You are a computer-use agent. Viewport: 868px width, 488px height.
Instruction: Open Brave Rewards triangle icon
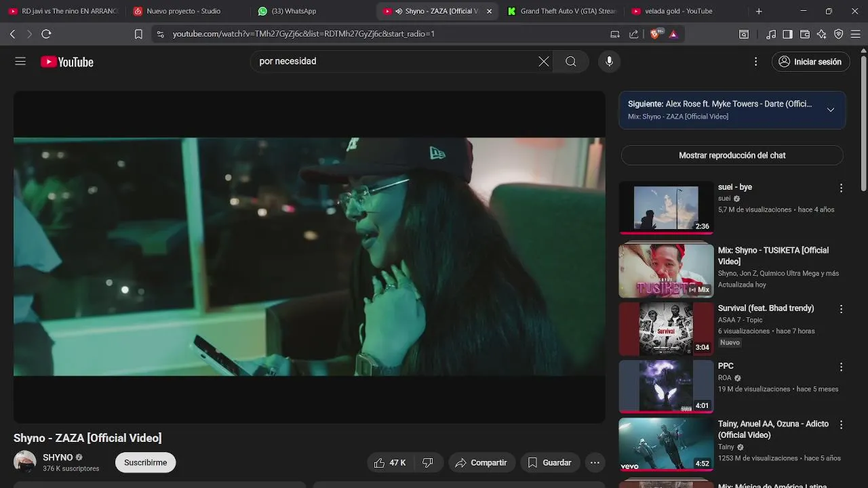point(673,34)
